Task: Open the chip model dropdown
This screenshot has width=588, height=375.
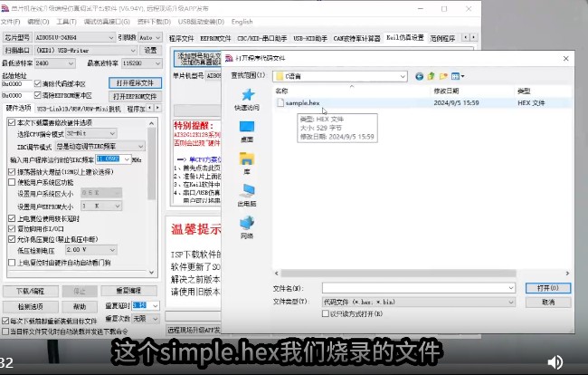Action: pos(111,37)
